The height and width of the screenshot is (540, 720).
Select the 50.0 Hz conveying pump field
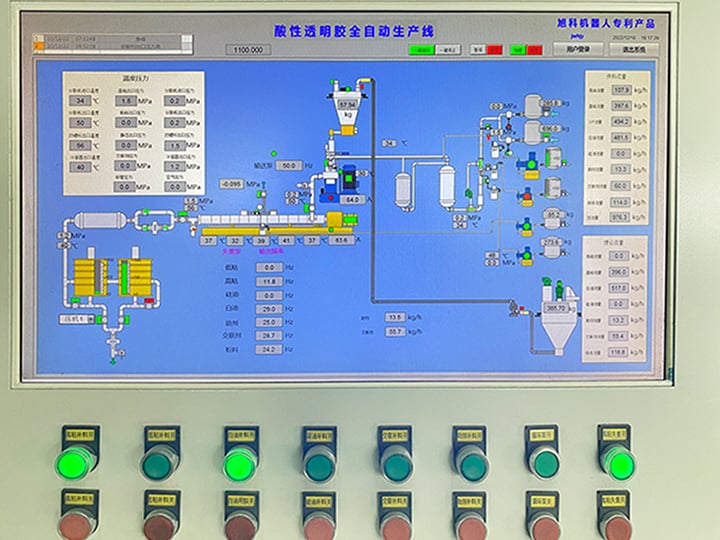click(288, 165)
